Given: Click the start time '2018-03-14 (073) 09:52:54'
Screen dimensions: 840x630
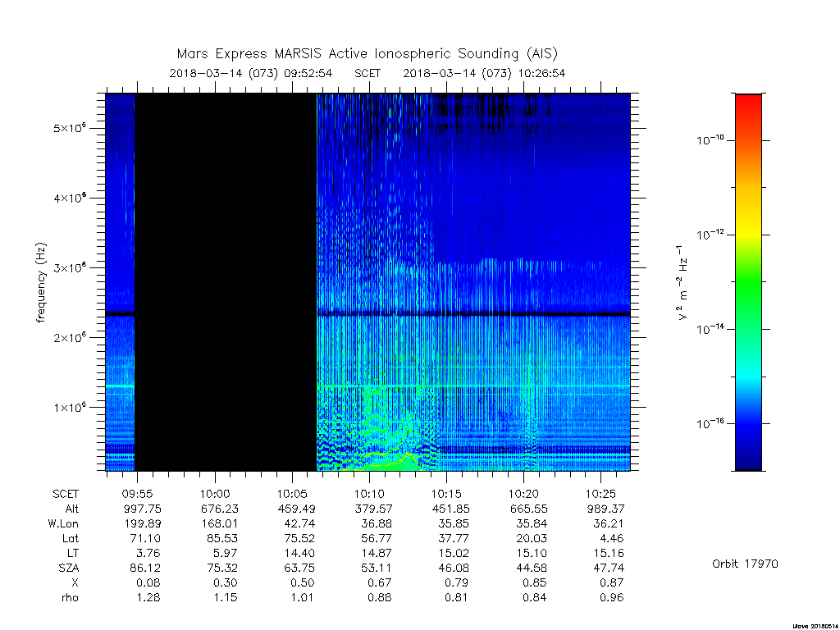Looking at the screenshot, I should pos(251,73).
